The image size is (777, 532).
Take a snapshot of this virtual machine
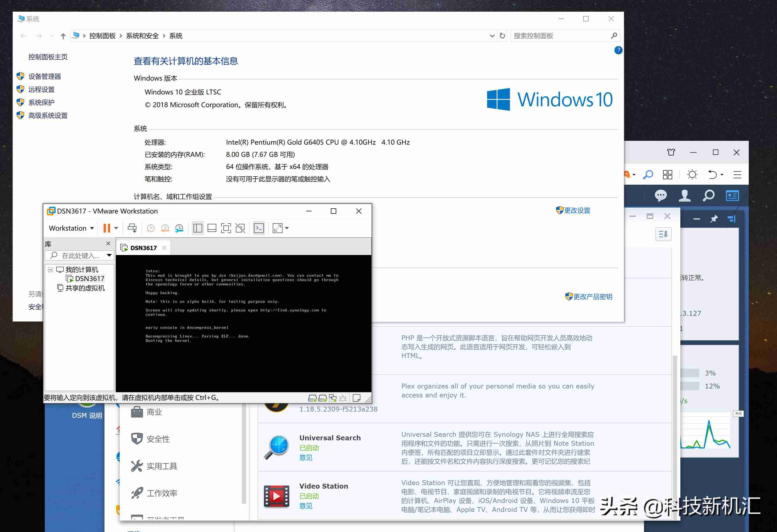click(x=151, y=228)
